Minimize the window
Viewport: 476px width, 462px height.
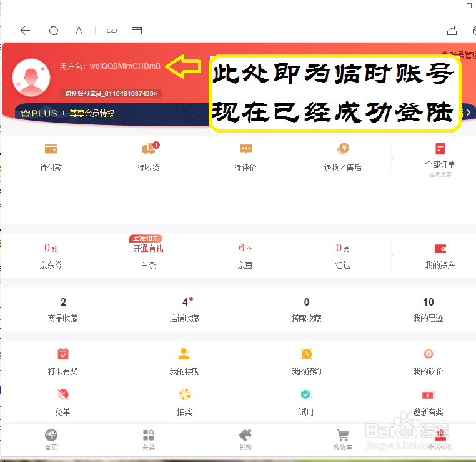click(449, 6)
